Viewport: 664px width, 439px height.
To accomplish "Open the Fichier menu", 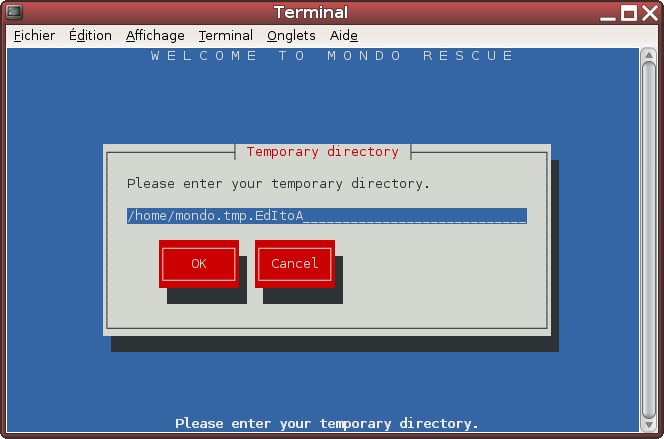I will (34, 36).
